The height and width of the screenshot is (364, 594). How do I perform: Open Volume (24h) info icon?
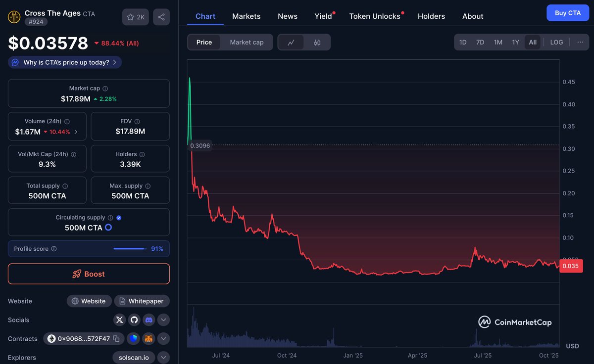coord(67,121)
